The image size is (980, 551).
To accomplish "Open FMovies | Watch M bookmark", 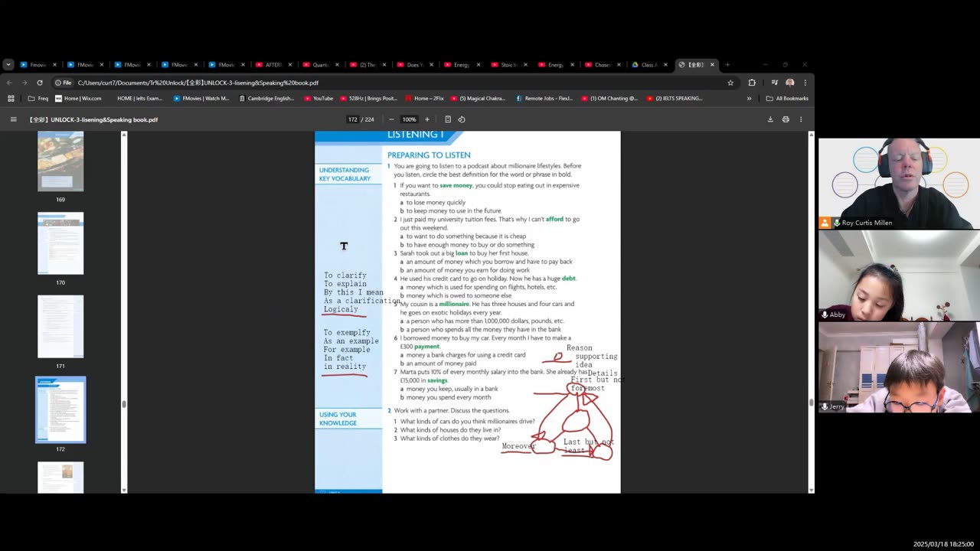I will pos(201,98).
